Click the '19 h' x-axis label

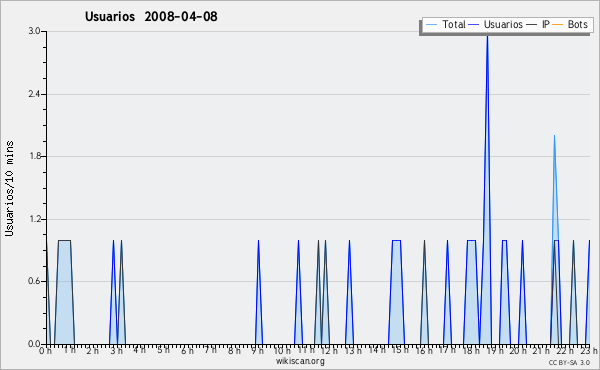pyautogui.click(x=496, y=350)
